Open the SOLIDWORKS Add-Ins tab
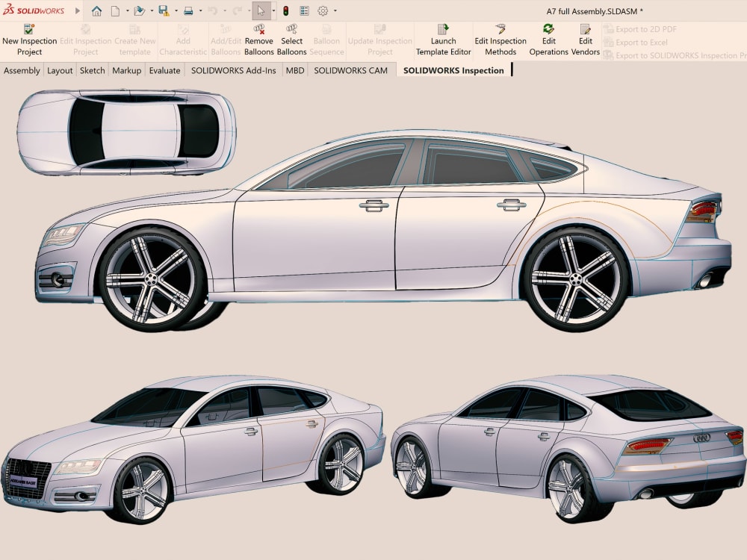747x560 pixels. click(x=233, y=70)
